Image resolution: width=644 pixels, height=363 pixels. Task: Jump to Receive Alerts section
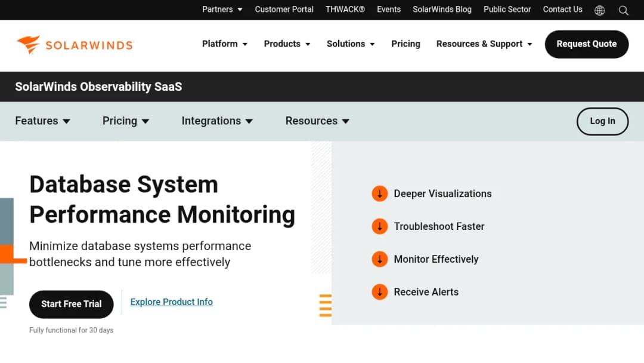tap(426, 292)
